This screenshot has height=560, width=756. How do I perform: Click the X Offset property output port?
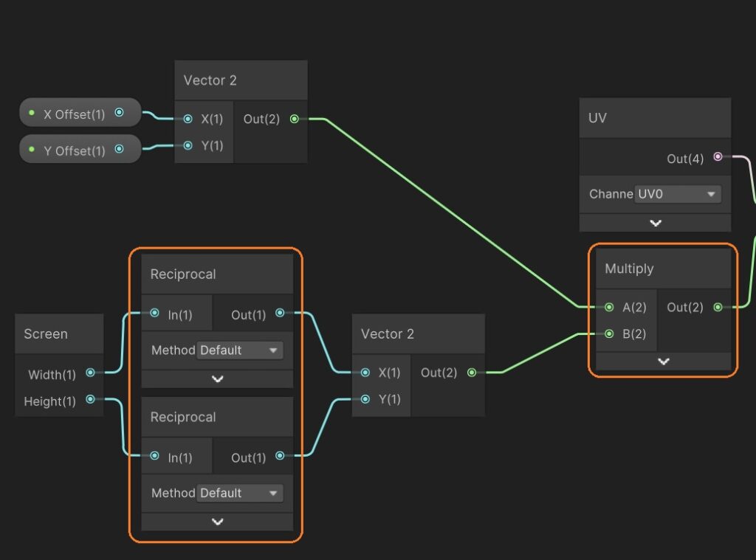tap(119, 114)
